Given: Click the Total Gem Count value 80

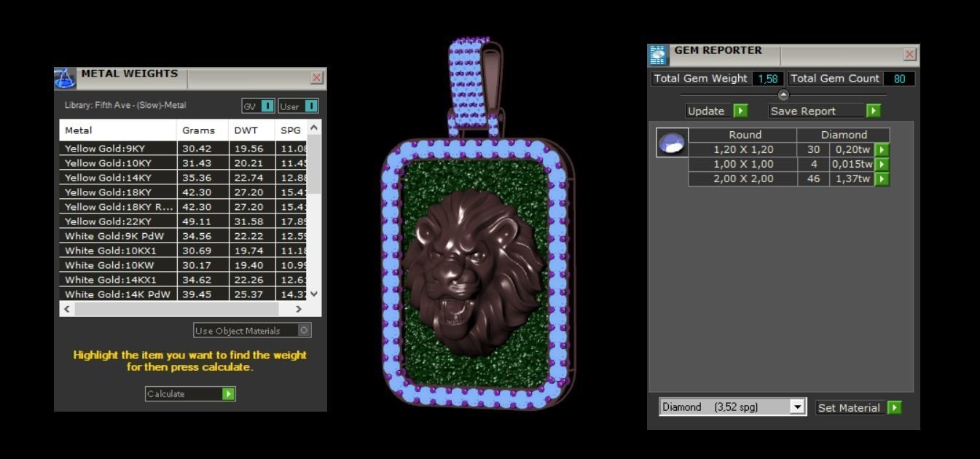Looking at the screenshot, I should (899, 79).
